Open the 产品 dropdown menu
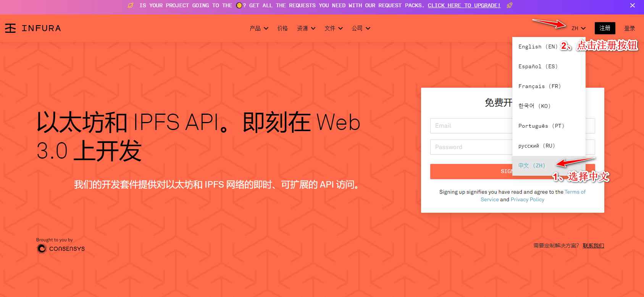 pyautogui.click(x=259, y=28)
